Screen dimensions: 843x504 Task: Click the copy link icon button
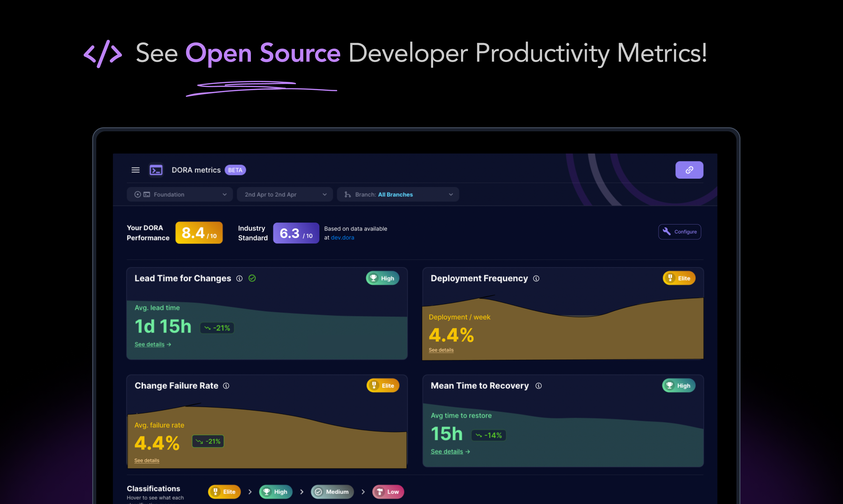pyautogui.click(x=689, y=170)
